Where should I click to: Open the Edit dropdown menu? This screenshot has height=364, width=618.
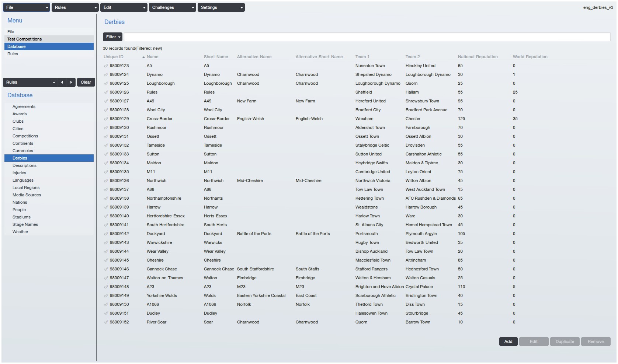(x=124, y=7)
